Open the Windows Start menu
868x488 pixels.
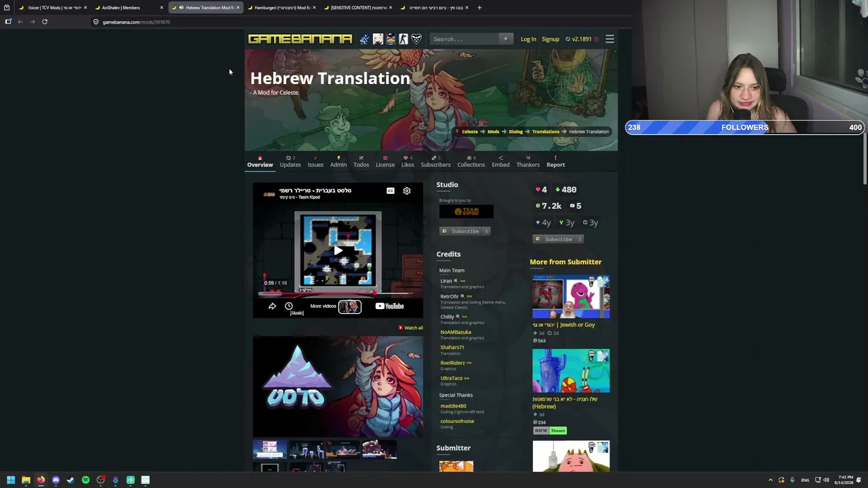point(11,480)
